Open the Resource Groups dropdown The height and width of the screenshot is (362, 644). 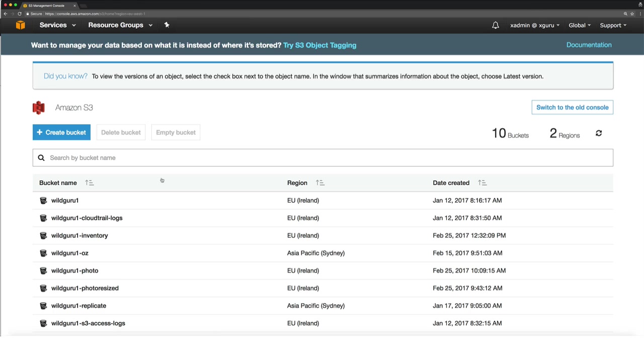click(120, 25)
